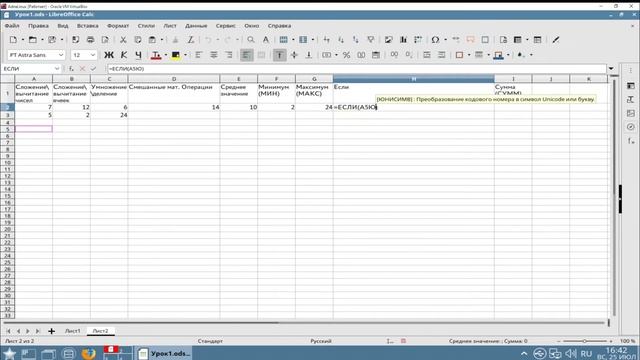This screenshot has height=360, width=640.
Task: Go to the first sheet arrow button
Action: coord(8,331)
